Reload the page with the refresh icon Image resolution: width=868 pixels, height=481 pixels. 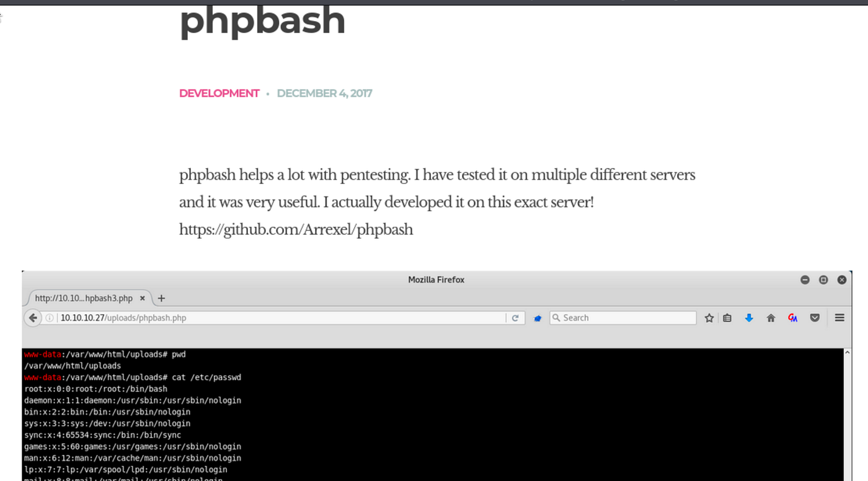[x=515, y=318]
